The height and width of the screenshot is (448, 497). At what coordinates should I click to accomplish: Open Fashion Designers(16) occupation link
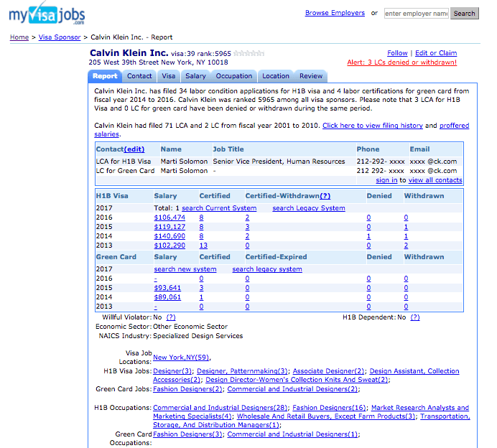[x=329, y=408]
